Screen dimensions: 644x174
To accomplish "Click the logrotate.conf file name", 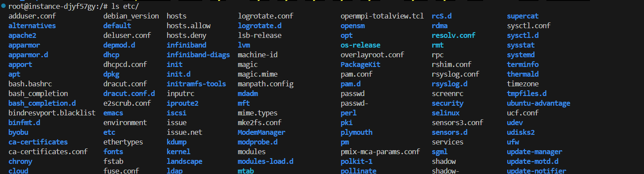I will point(266,16).
